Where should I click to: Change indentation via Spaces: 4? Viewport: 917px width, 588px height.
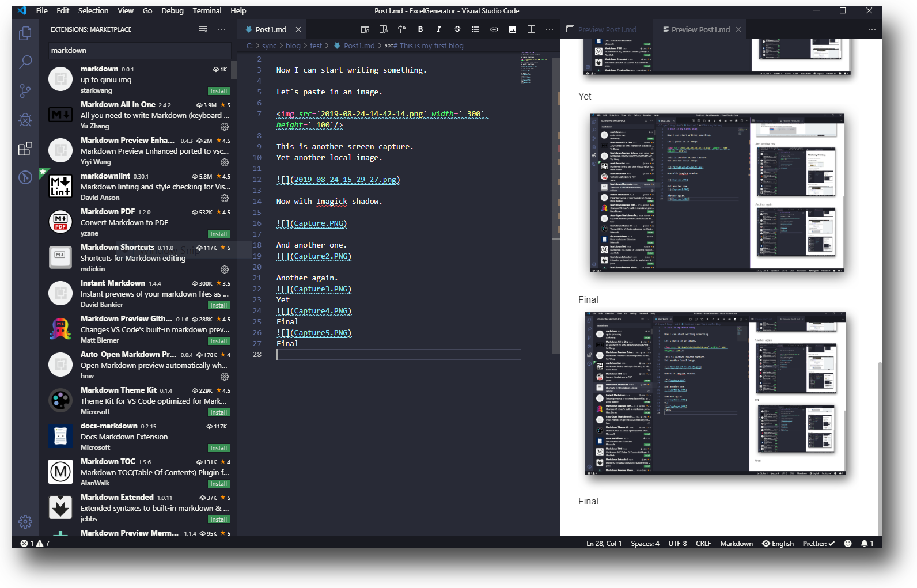[645, 543]
